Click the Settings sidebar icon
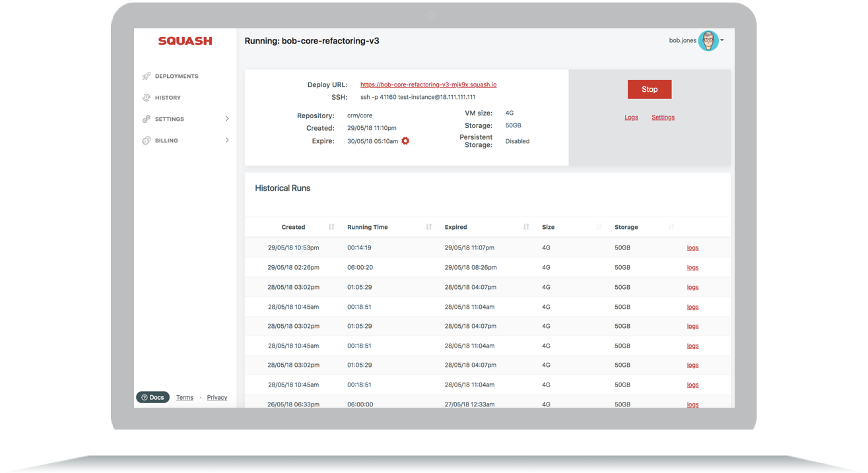The width and height of the screenshot is (868, 473). point(147,119)
